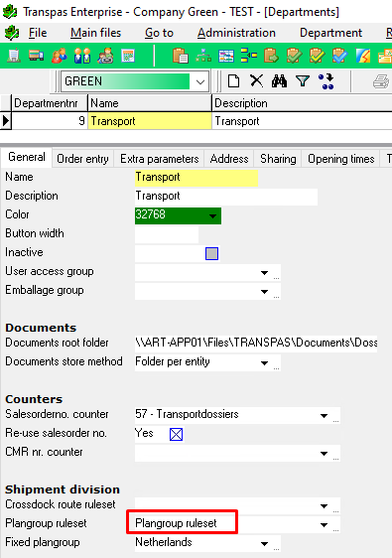The width and height of the screenshot is (392, 558).
Task: Click the clipboard with green checkmark icon
Action: coord(294,56)
